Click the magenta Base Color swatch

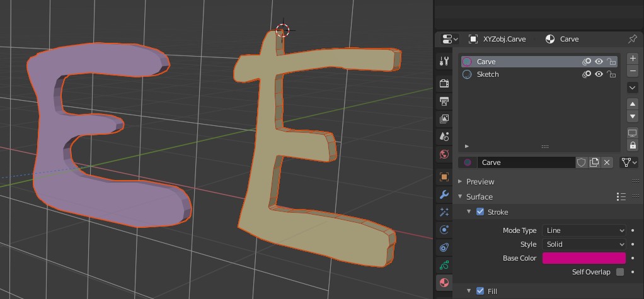click(x=584, y=258)
